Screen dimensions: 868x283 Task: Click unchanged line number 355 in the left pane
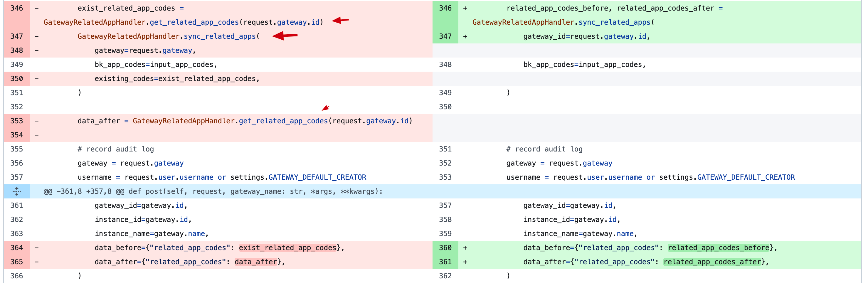tap(16, 149)
